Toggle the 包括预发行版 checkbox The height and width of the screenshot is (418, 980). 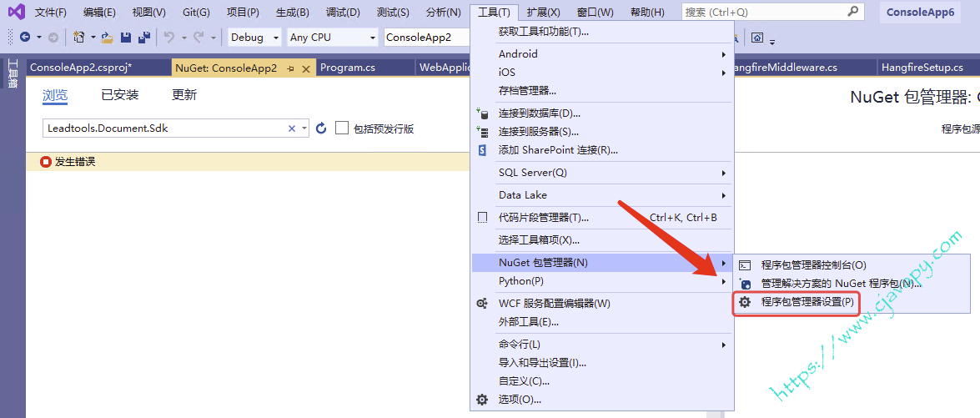pyautogui.click(x=341, y=128)
